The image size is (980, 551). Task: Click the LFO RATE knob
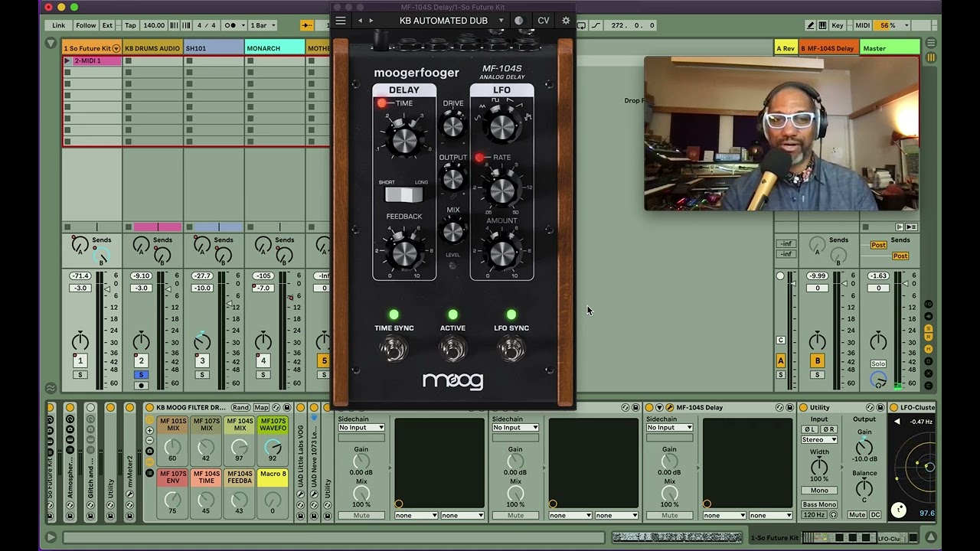click(502, 191)
